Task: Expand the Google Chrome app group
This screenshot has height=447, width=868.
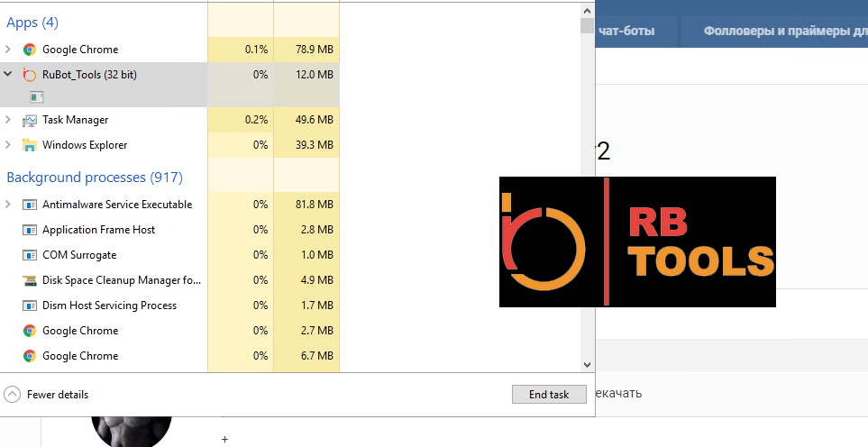Action: (9, 50)
